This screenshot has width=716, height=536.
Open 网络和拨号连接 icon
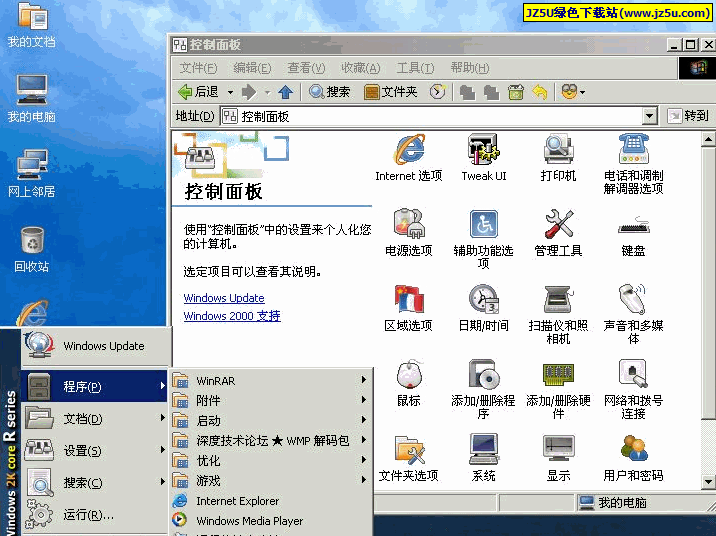pos(633,389)
